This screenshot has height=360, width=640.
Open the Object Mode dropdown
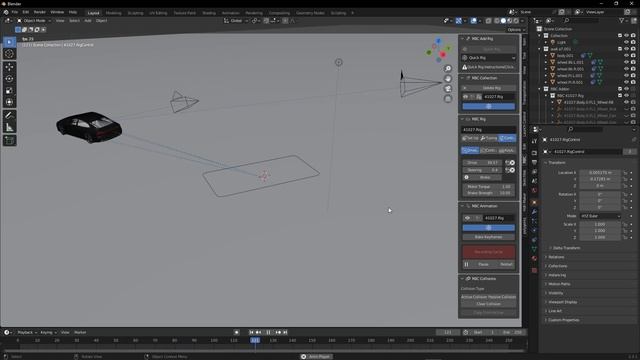tap(34, 20)
